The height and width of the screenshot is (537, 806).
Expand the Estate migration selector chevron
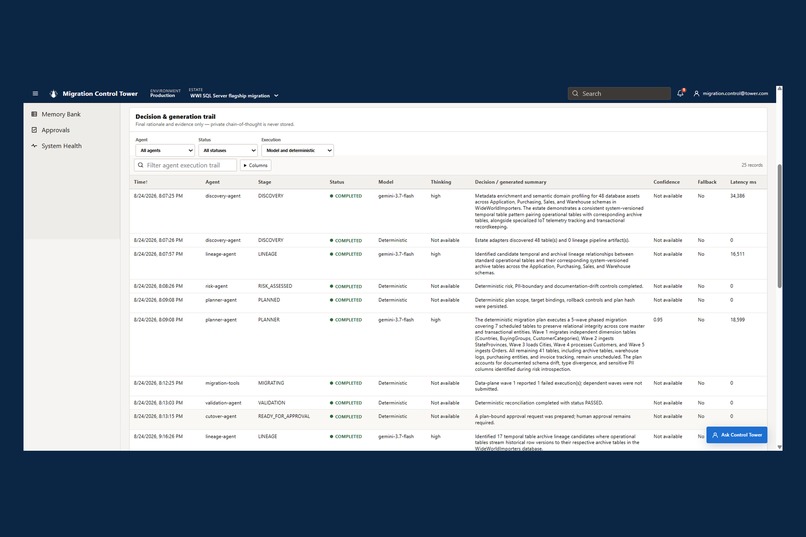(x=276, y=96)
